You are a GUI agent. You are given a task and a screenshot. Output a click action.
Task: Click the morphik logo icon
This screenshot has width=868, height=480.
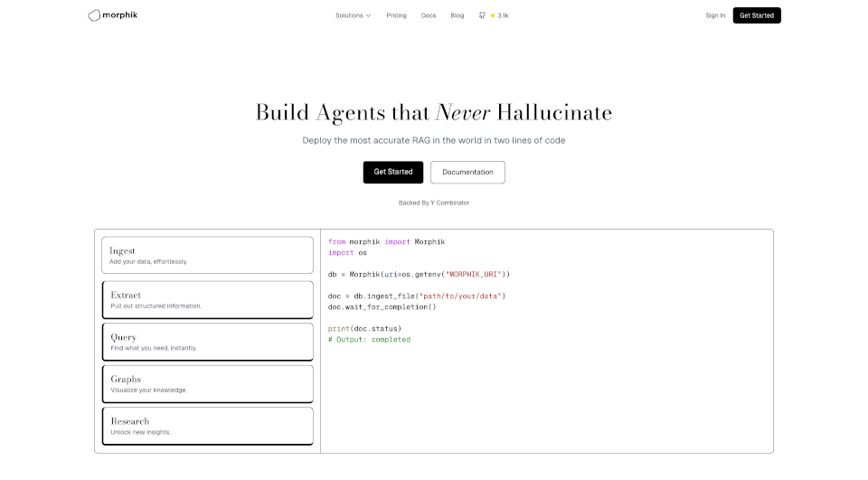pyautogui.click(x=94, y=15)
